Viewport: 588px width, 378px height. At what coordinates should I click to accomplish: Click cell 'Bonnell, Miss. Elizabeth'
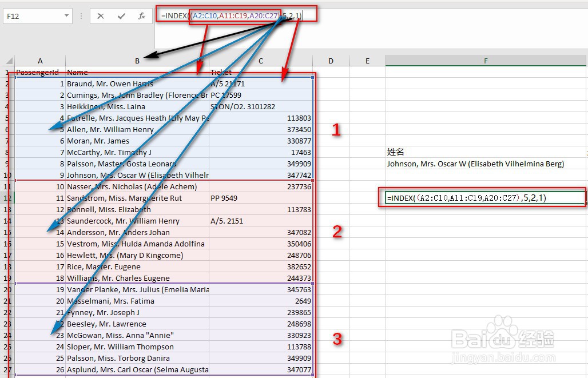click(137, 210)
